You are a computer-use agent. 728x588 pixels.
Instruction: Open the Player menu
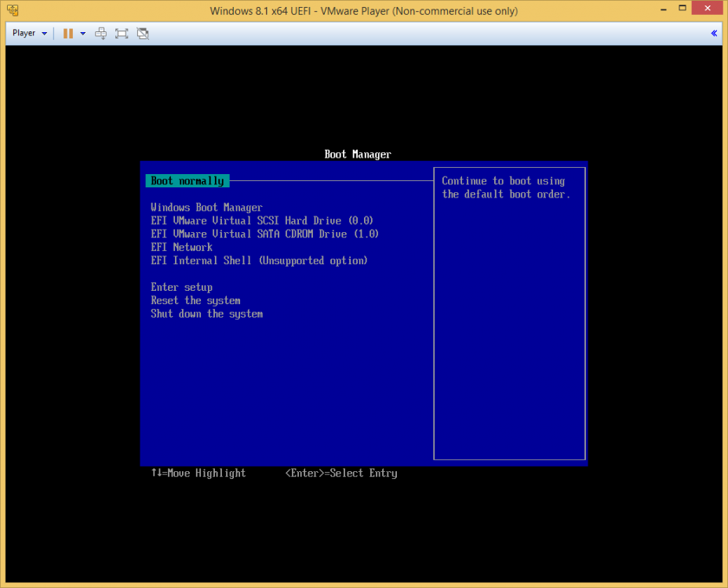[x=30, y=34]
